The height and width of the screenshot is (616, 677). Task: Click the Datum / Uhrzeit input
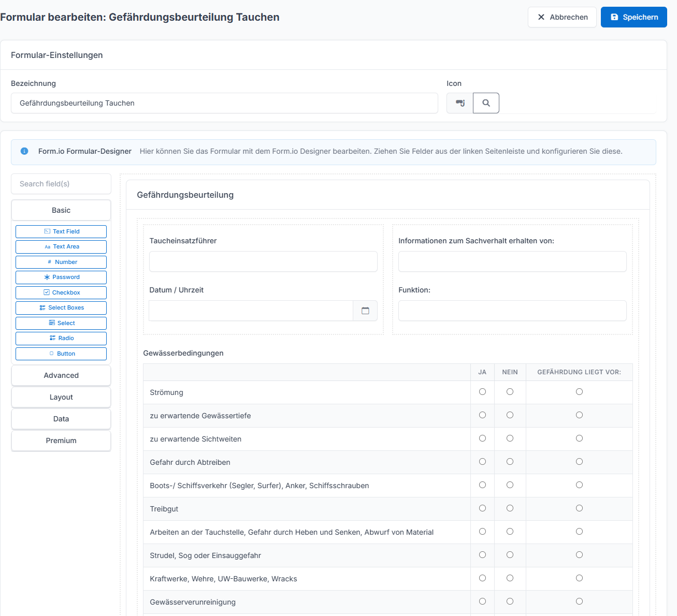point(251,311)
